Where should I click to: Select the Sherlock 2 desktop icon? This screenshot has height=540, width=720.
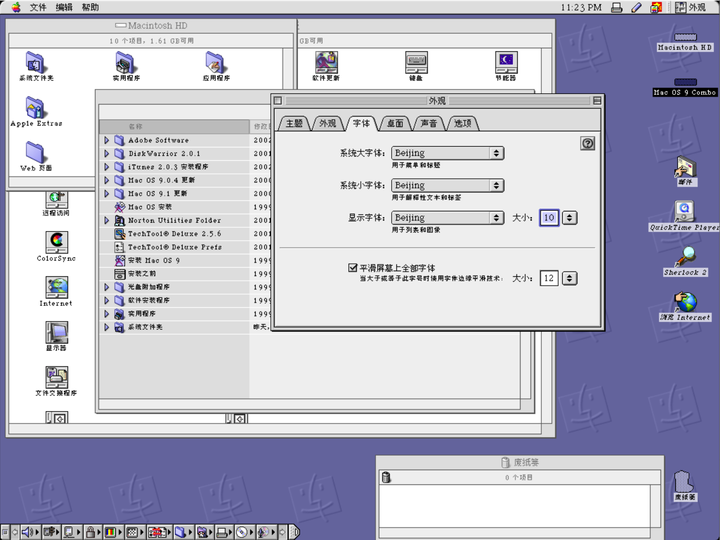click(x=685, y=256)
